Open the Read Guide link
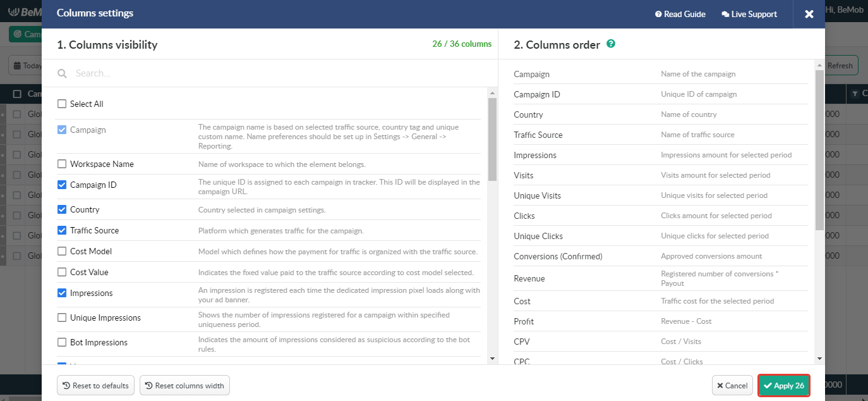868x401 pixels. click(680, 14)
